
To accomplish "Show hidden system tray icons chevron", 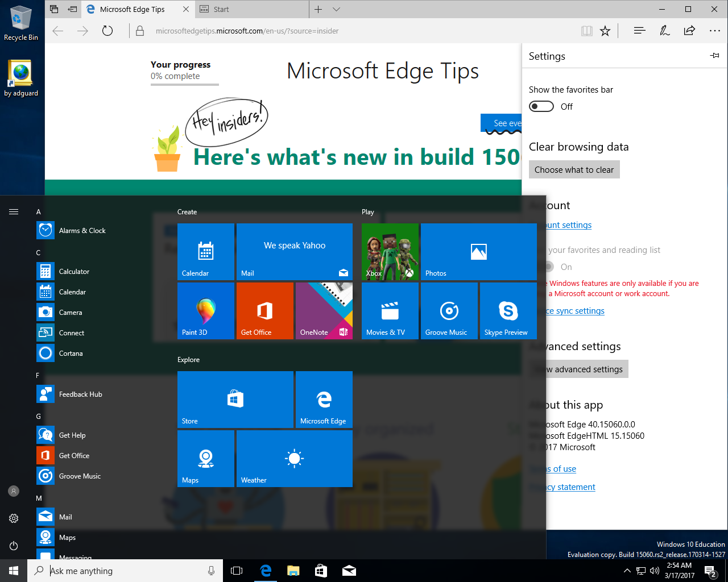I will (627, 571).
